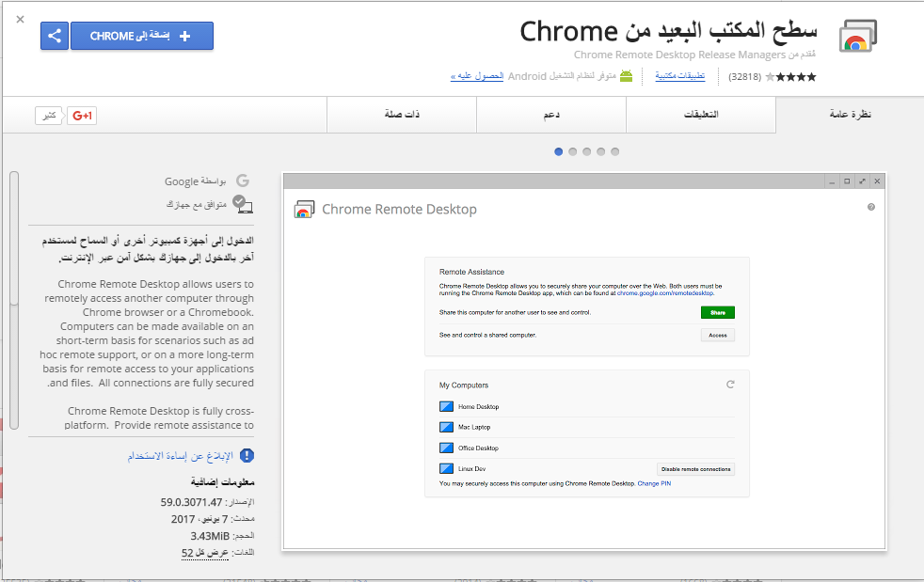924x582 pixels.
Task: Click the star rating icons
Action: pyautogui.click(x=790, y=76)
